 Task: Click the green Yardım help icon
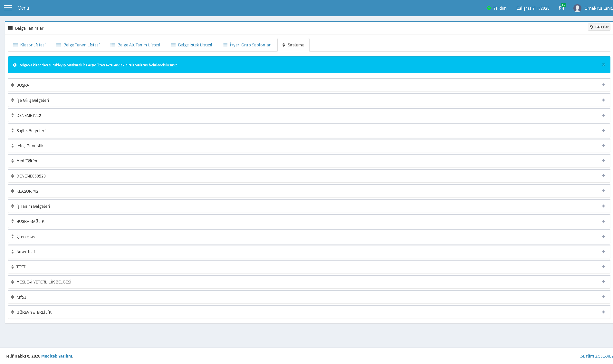[x=489, y=8]
